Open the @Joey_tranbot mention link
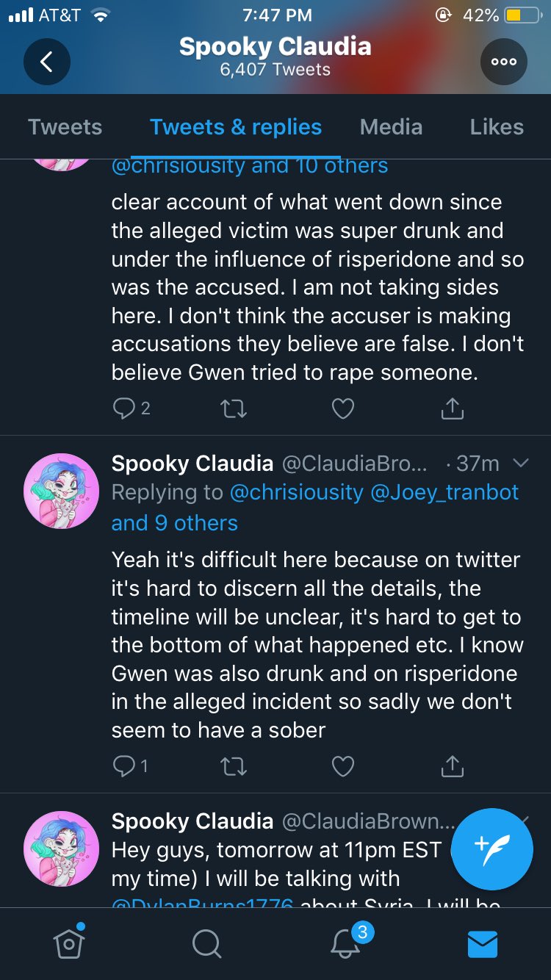Image resolution: width=551 pixels, height=980 pixels. [444, 492]
